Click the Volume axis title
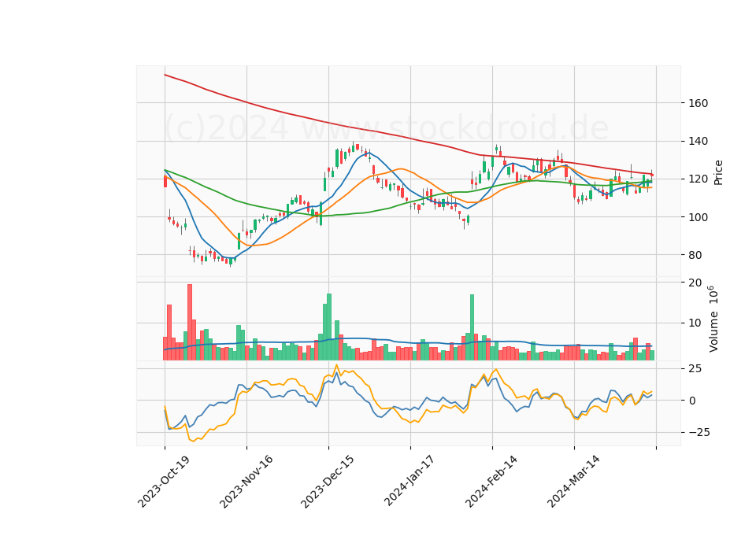 pos(714,319)
